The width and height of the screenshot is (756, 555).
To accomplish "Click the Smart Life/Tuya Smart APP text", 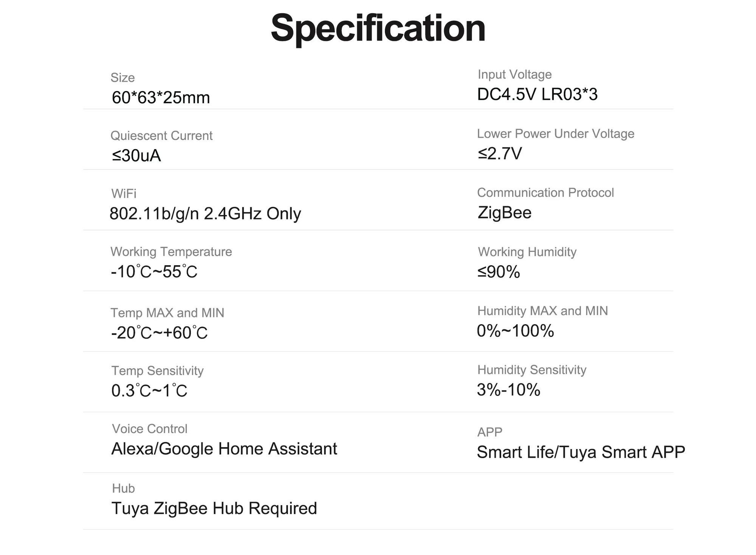I will [x=581, y=452].
